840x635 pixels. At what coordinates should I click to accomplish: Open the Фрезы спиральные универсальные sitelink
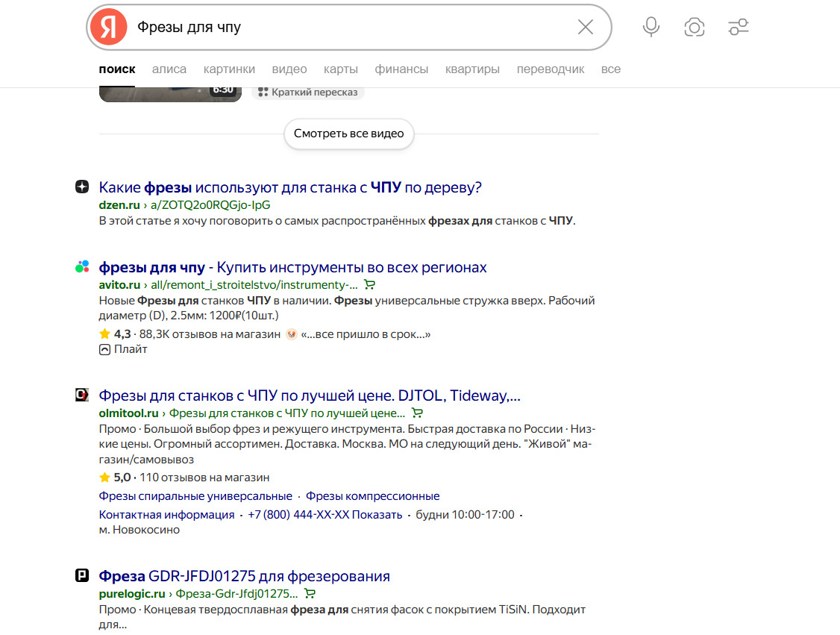(x=195, y=495)
